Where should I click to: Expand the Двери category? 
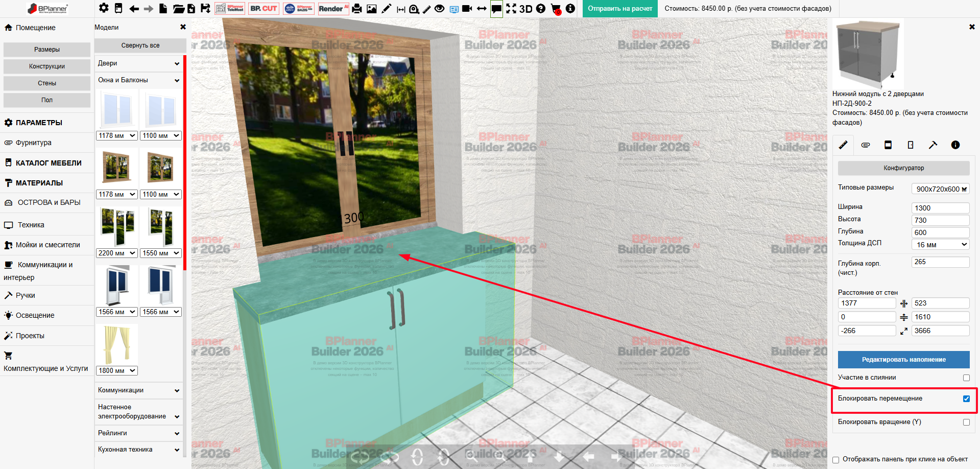pyautogui.click(x=138, y=63)
